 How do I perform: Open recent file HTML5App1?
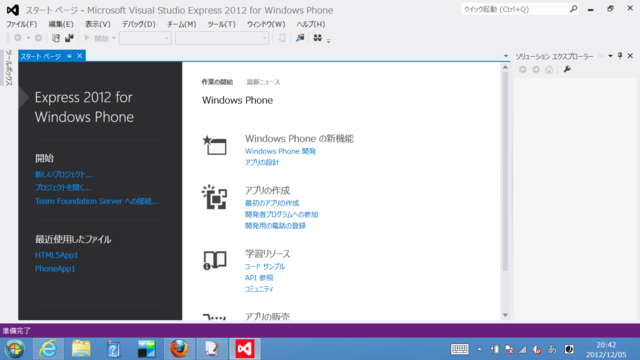point(56,255)
